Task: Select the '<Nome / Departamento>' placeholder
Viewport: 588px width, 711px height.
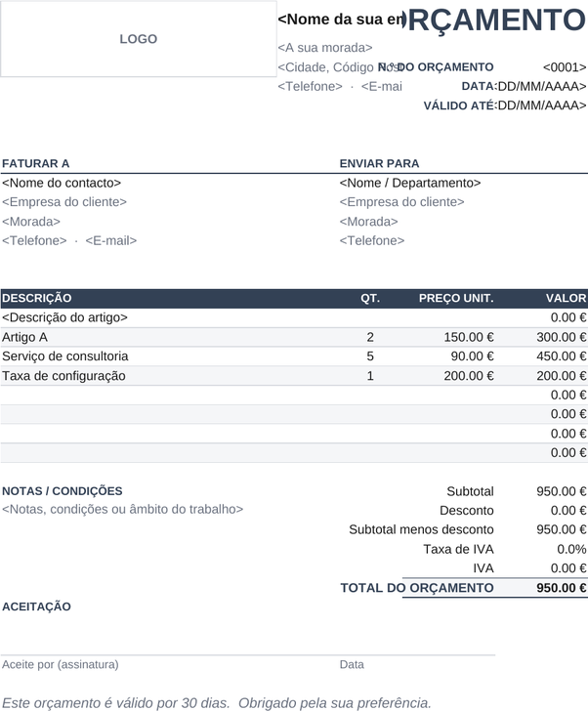Action: pyautogui.click(x=410, y=183)
